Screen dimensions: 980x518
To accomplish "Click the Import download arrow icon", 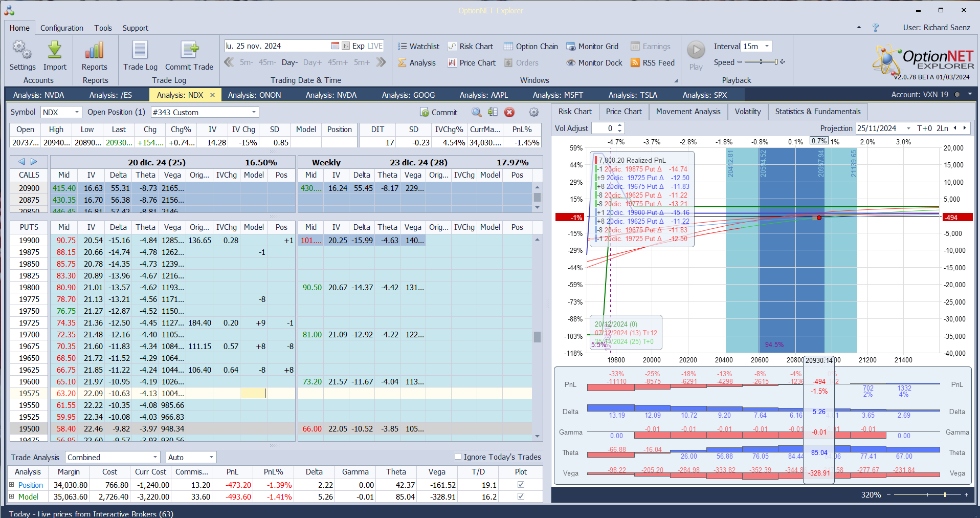I will pyautogui.click(x=55, y=50).
